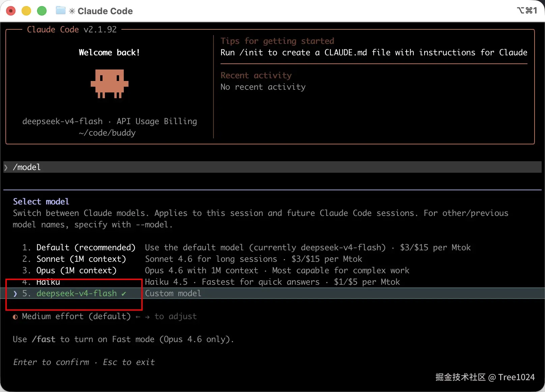Click the Claude Code window title
The width and height of the screenshot is (545, 392).
(x=105, y=11)
